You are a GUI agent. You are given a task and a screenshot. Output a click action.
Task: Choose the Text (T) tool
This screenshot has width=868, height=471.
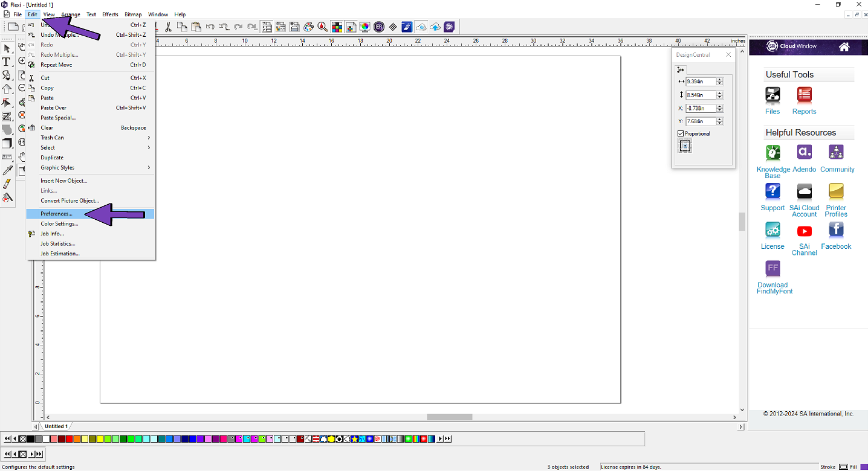7,62
